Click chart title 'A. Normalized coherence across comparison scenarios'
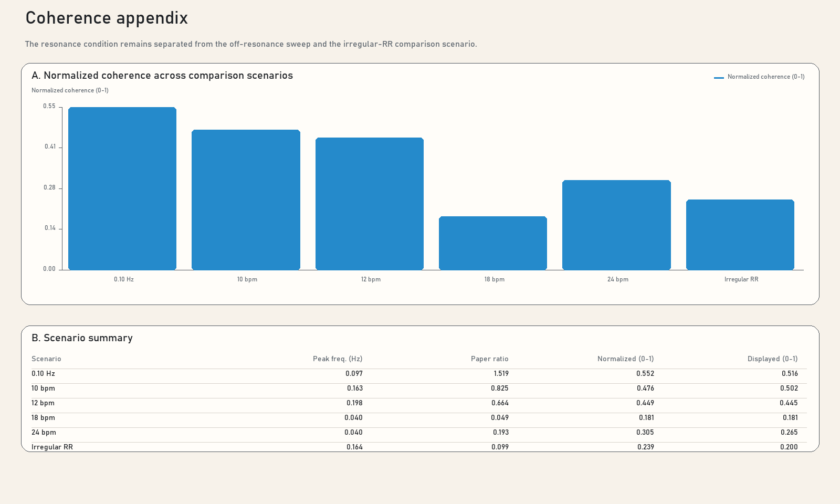This screenshot has height=504, width=840. tap(162, 76)
